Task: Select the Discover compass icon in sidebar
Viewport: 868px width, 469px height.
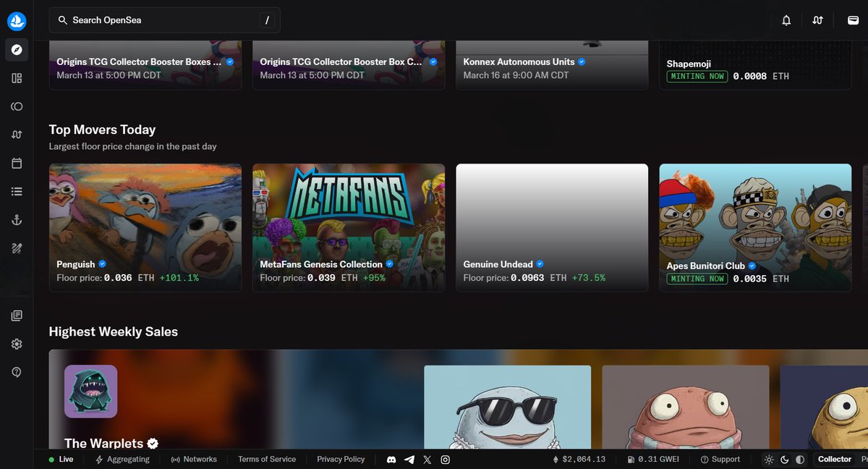Action: pos(17,50)
